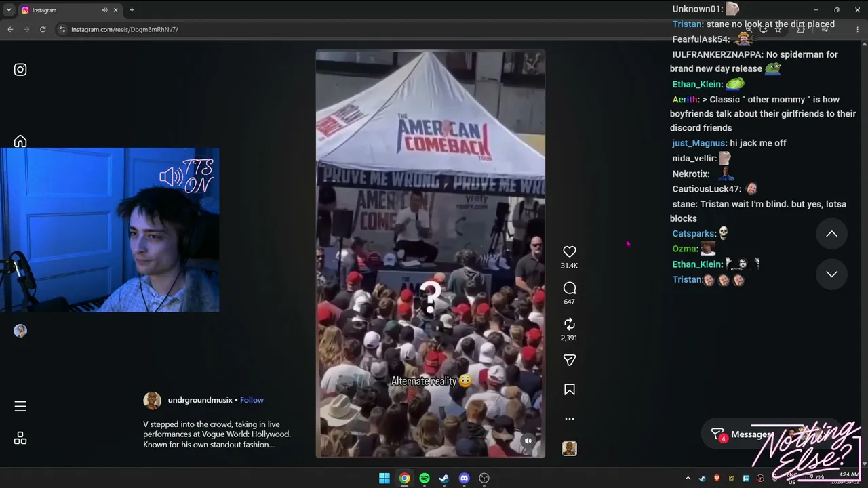
Task: Go to the Home feed icon
Action: pos(20,141)
